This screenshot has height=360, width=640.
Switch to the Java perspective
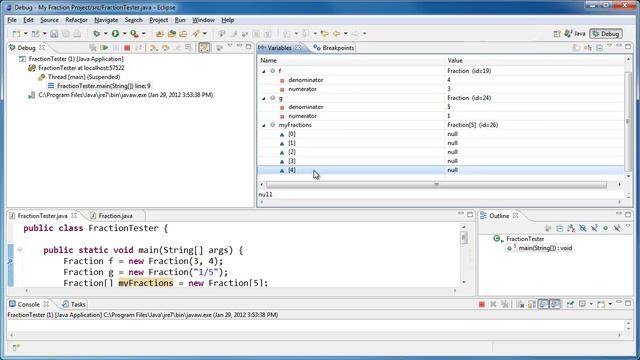[x=575, y=33]
